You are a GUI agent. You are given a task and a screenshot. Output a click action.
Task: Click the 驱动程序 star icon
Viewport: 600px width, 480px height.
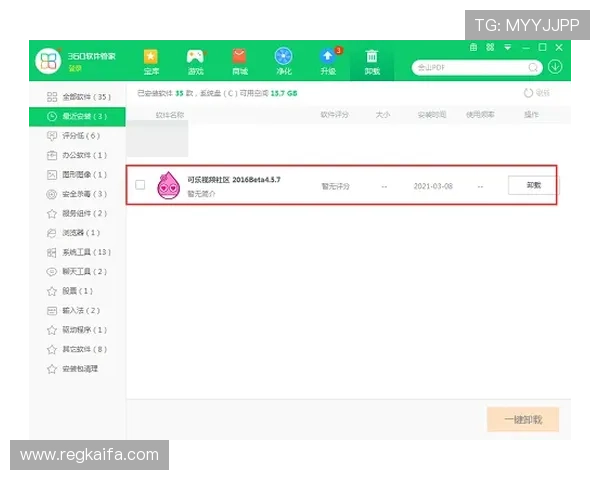[x=52, y=330]
